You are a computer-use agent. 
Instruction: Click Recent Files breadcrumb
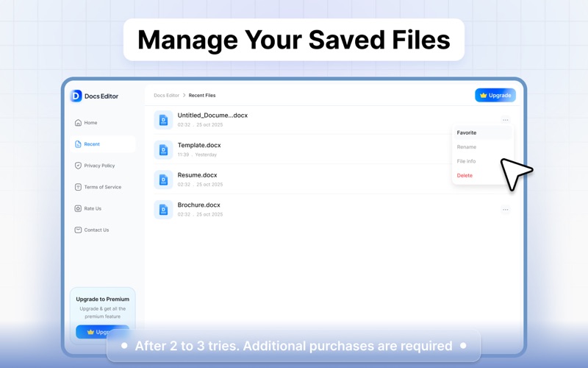(x=202, y=96)
